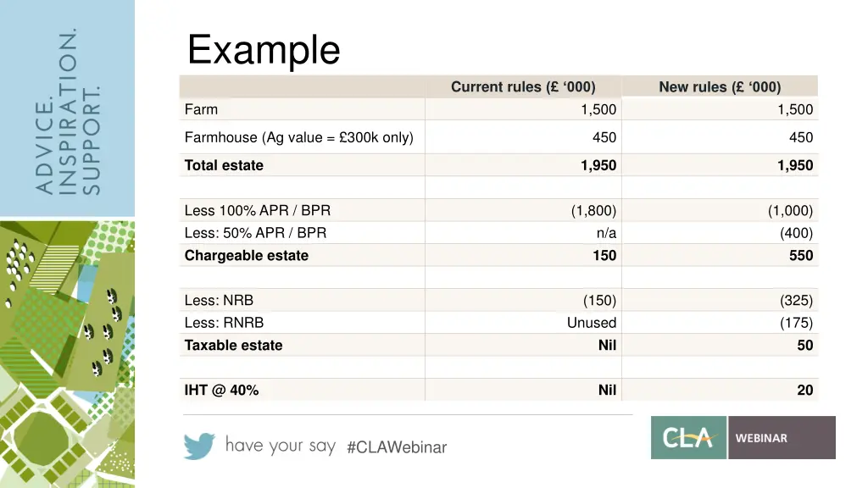Click the 'IHT @ 40%' row label

tap(221, 390)
